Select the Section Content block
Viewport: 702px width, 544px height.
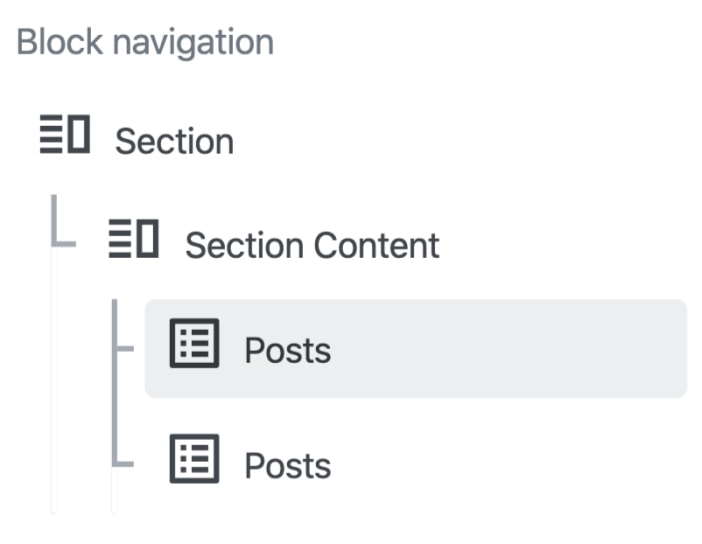tap(312, 245)
